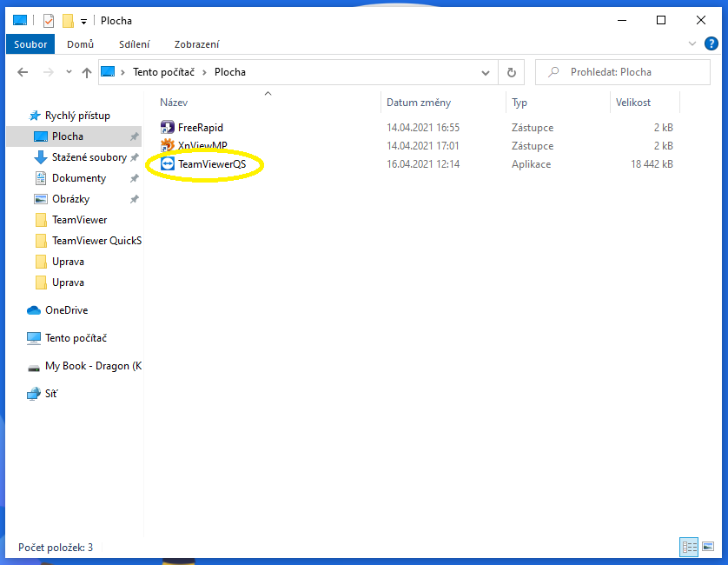Select Tento počítač in the navigation pane
Viewport: 728px width, 565px height.
click(x=76, y=338)
